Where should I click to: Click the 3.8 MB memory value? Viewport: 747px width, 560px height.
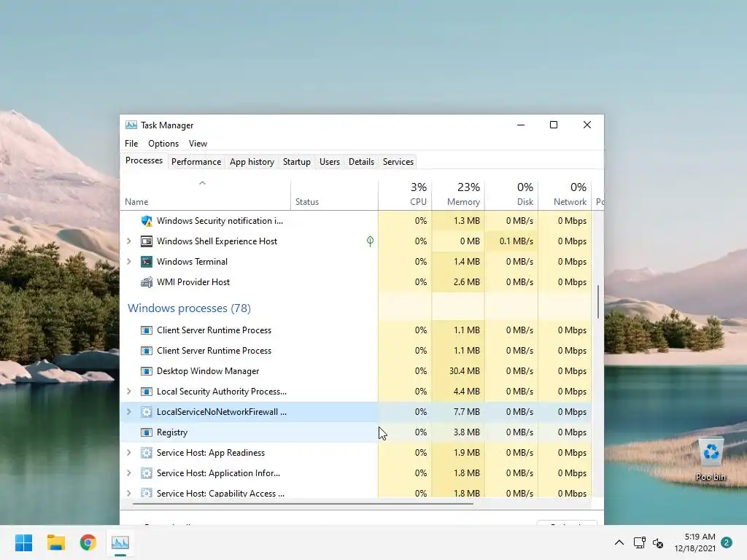[466, 432]
